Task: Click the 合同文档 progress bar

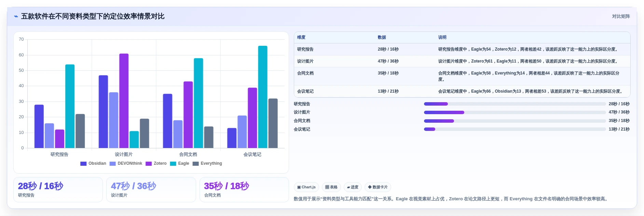Action: coord(515,121)
